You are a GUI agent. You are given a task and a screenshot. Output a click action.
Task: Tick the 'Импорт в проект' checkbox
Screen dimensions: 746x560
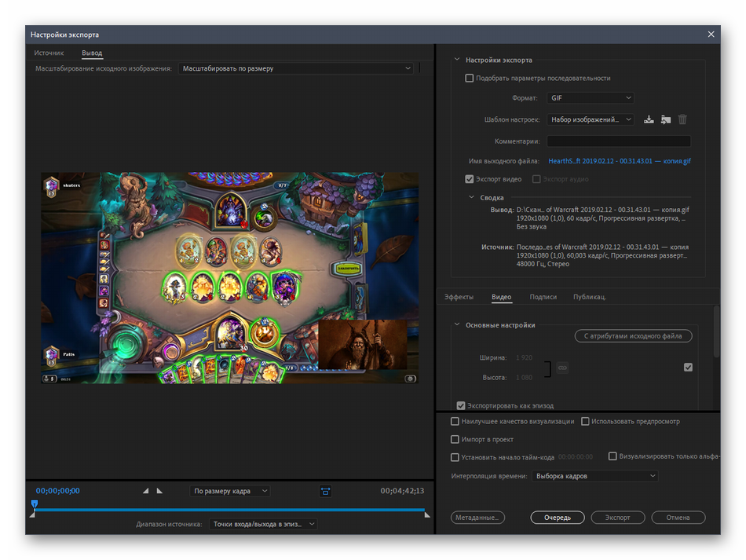point(455,440)
